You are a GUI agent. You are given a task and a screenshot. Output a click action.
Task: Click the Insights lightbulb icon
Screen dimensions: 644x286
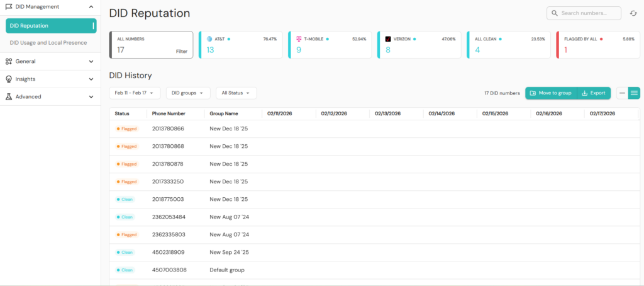(x=9, y=79)
